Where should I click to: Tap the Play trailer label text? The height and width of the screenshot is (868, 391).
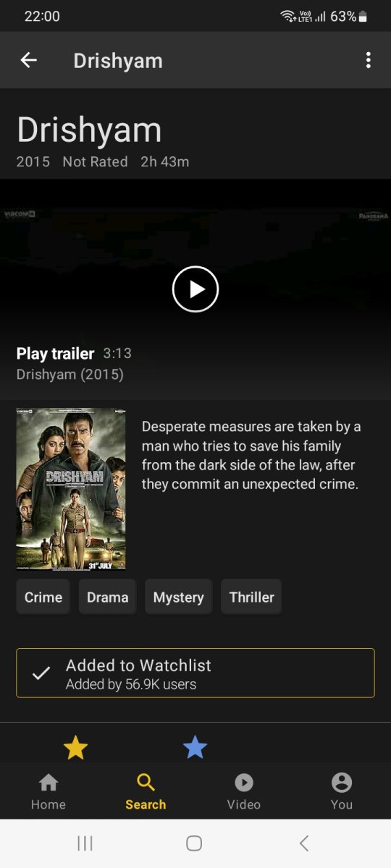tap(56, 354)
